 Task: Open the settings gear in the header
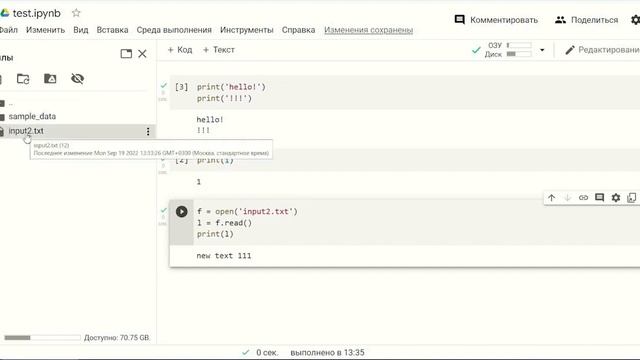coord(636,20)
